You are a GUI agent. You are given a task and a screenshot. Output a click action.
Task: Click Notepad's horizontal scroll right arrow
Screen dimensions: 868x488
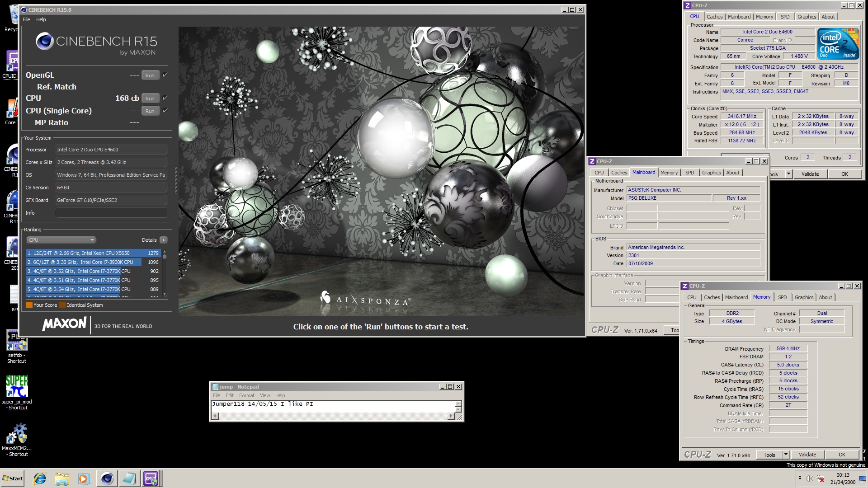[450, 416]
